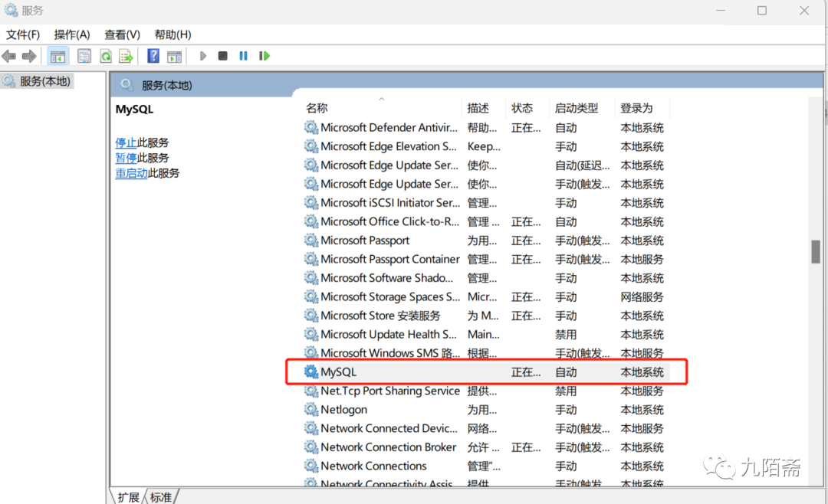Screen dimensions: 828x504
Task: Maximize the 服务 window
Action: (x=762, y=11)
